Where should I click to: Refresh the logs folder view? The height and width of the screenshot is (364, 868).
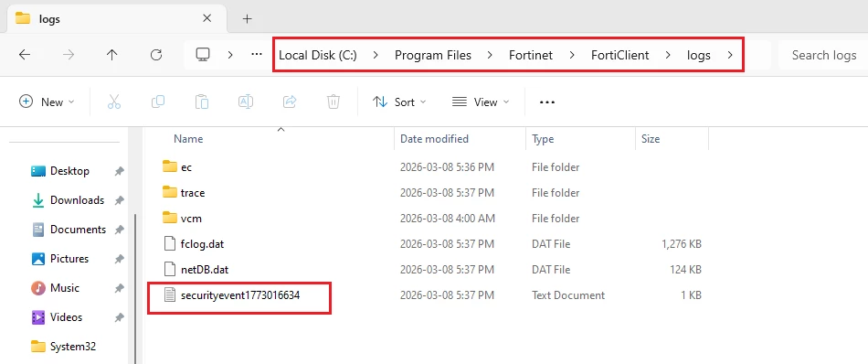pos(156,54)
